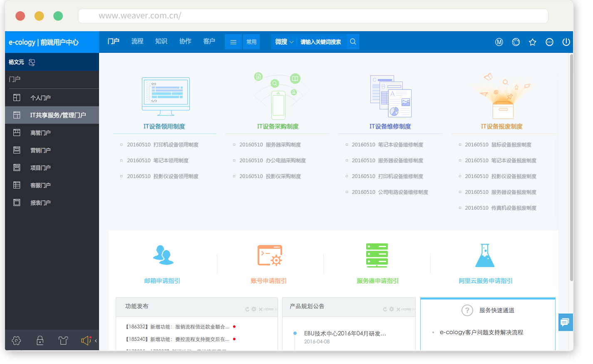This screenshot has height=364, width=593.
Task: Expand MORE in 产品规划公告 panel
Action: (x=406, y=310)
